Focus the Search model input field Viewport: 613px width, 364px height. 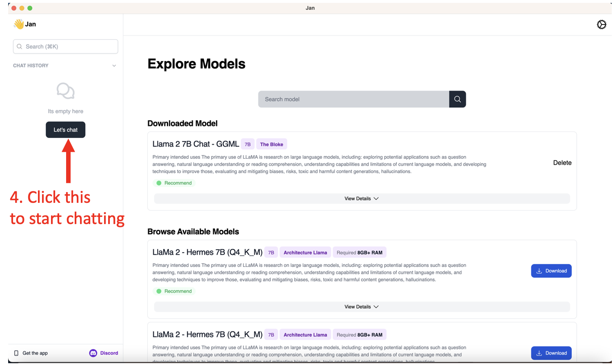point(353,99)
